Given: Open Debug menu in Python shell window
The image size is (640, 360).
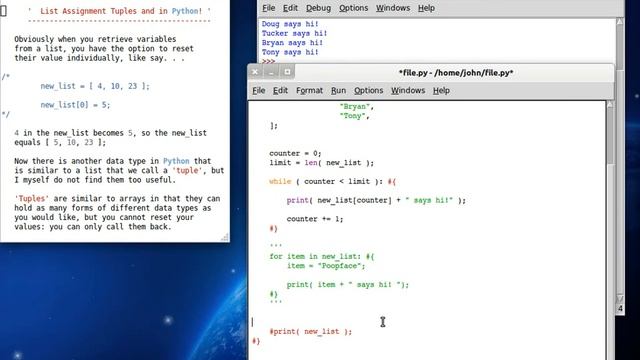Looking at the screenshot, I should (318, 8).
